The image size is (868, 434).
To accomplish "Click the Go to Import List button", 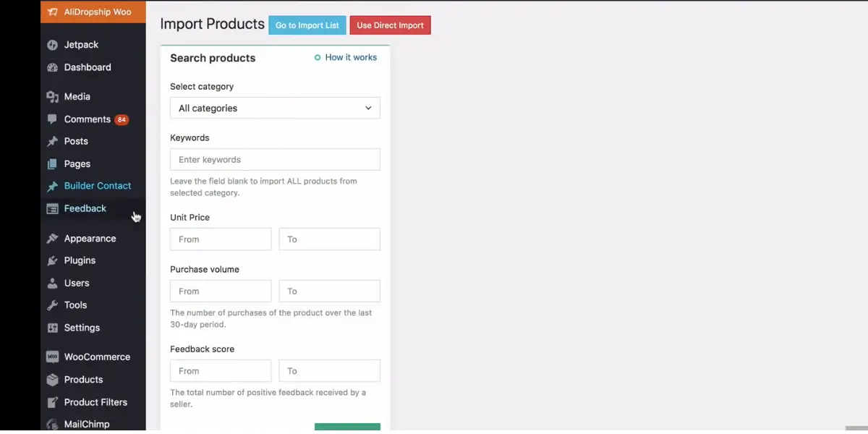I will pyautogui.click(x=307, y=25).
